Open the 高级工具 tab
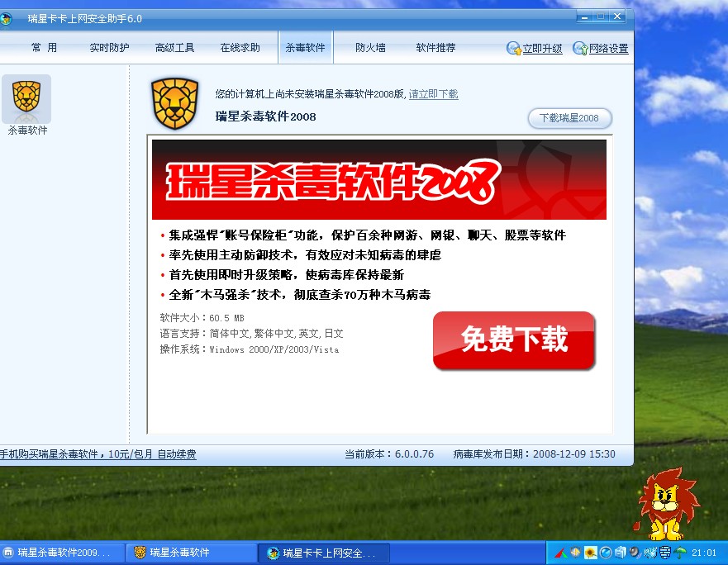 [174, 48]
